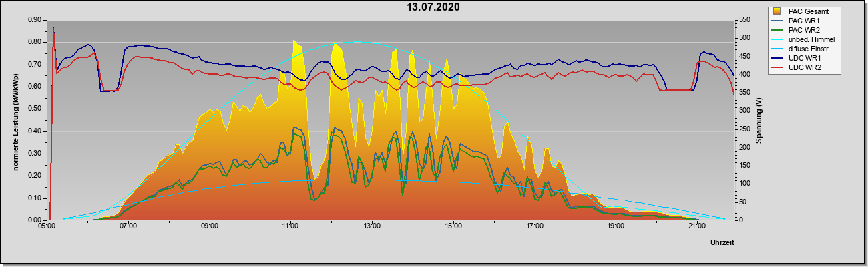The image size is (868, 267).
Task: Select the PAC WR1 legend entry
Action: 804,21
